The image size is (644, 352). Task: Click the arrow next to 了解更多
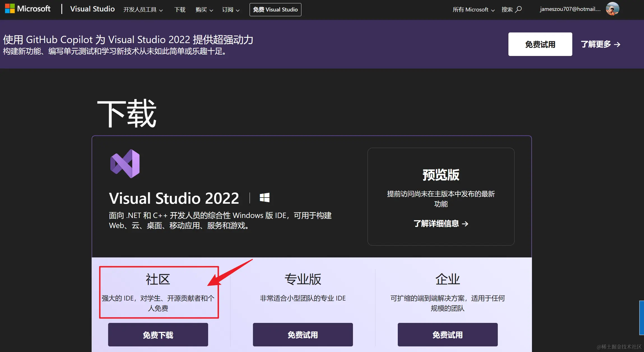coord(617,44)
